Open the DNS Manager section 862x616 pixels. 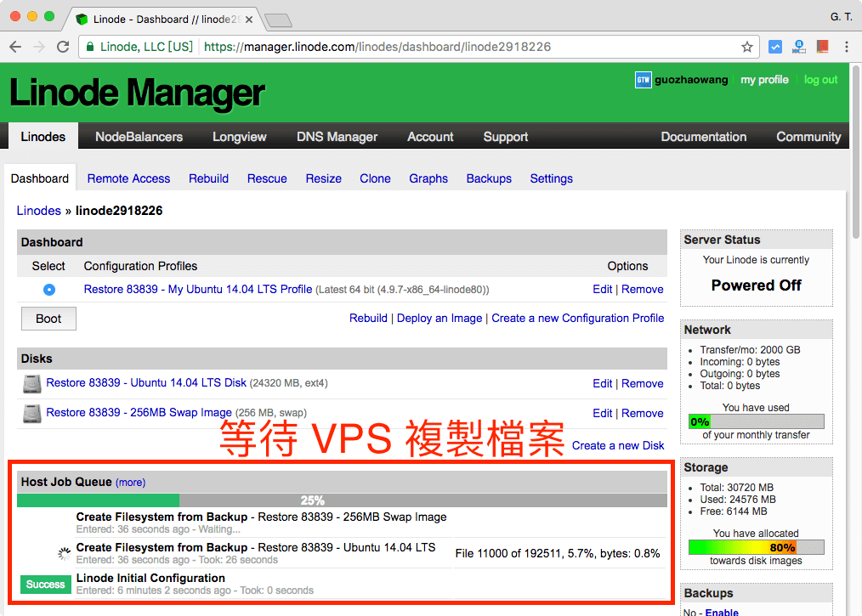[x=336, y=136]
